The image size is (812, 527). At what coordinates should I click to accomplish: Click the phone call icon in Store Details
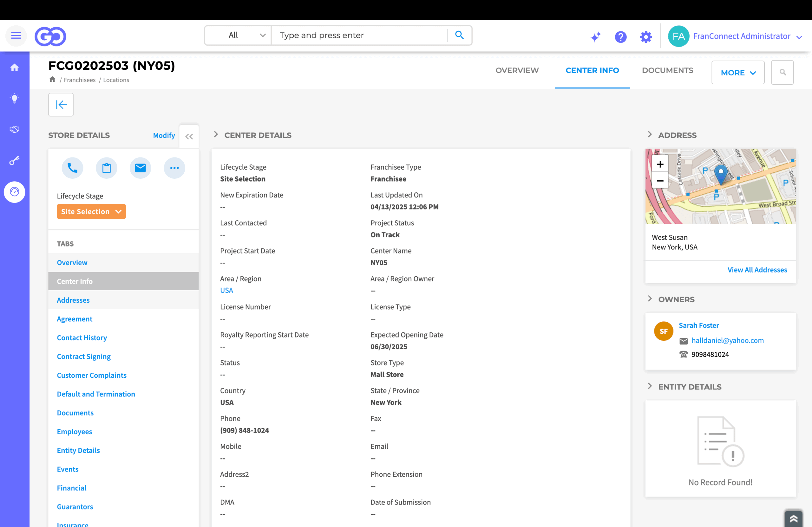72,168
